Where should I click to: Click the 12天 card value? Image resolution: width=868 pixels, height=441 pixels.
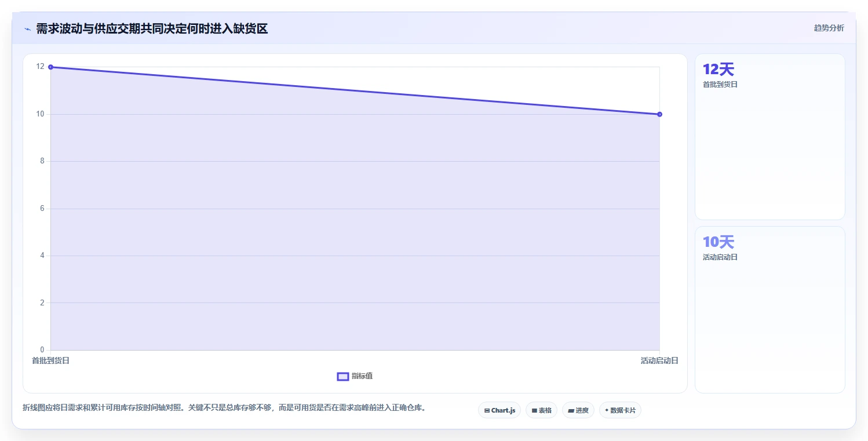pyautogui.click(x=719, y=70)
